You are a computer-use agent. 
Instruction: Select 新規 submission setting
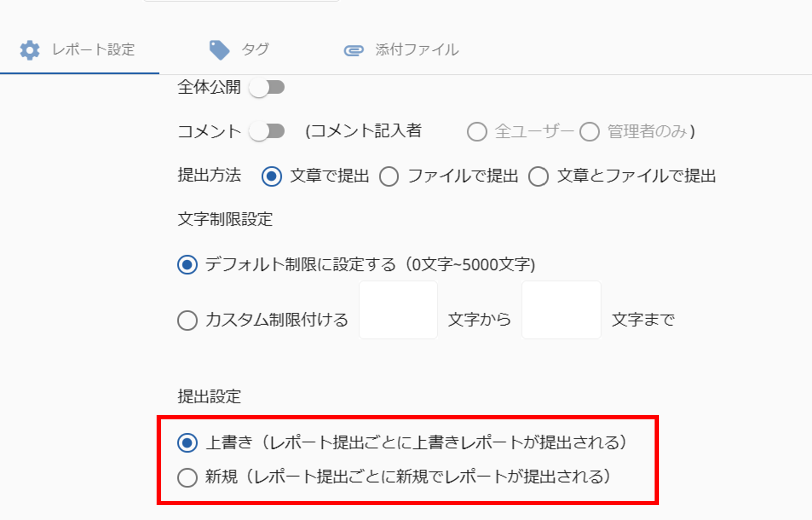point(187,477)
